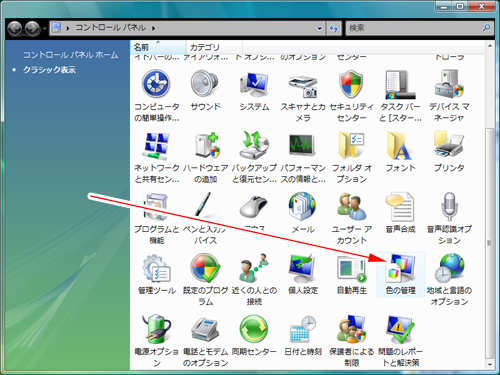
Task: Expand arrow after コントロール パネル breadcrumb
Action: coord(153,28)
